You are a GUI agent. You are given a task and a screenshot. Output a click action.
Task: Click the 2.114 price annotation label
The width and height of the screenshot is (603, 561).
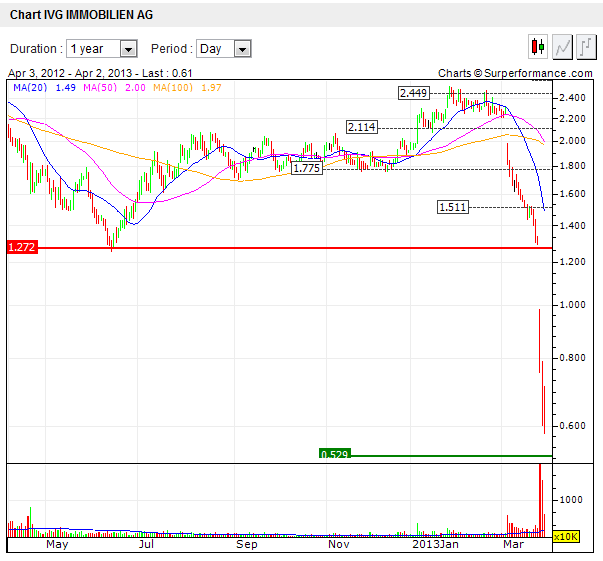tap(361, 127)
